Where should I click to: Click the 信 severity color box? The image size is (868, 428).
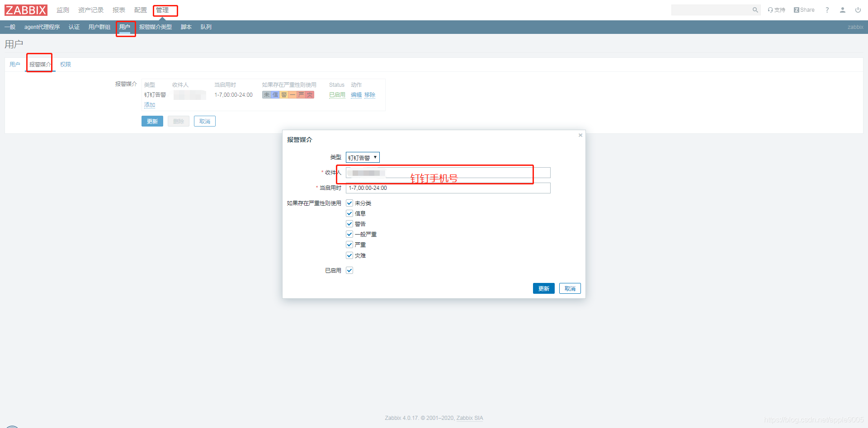[x=275, y=95]
